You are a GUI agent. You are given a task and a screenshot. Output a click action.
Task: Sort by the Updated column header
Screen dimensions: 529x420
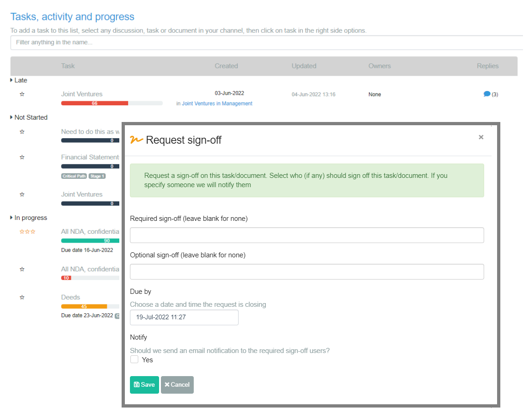[304, 66]
